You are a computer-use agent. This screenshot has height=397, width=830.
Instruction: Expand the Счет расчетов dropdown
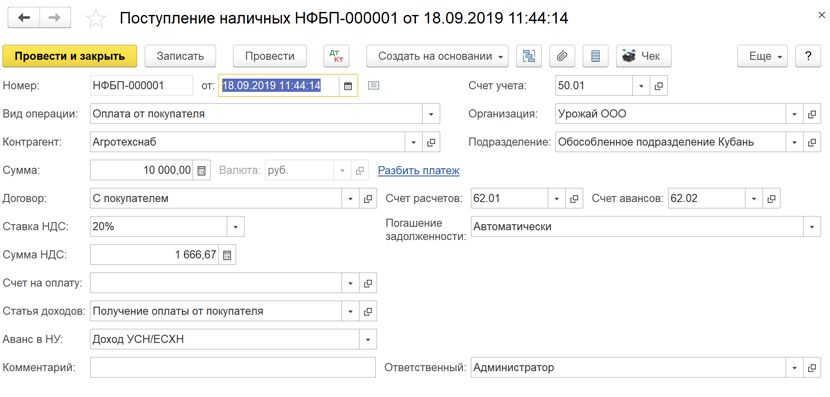click(556, 198)
